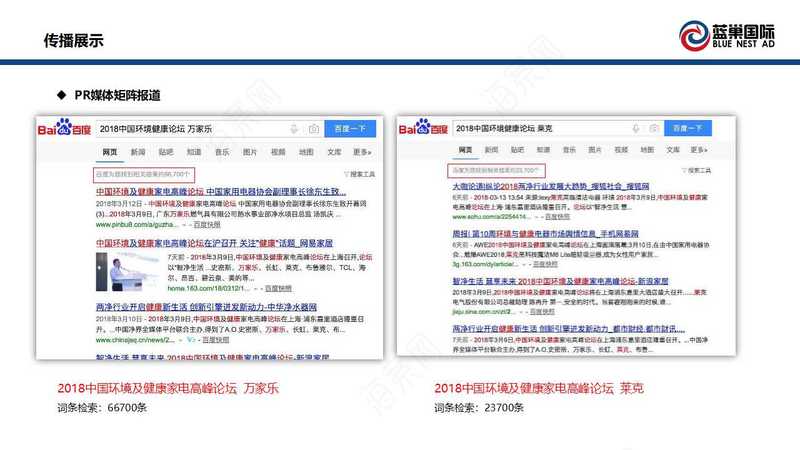This screenshot has width=800, height=450.
Task: Click the camera image-search icon in 万家乐 search box
Action: point(314,129)
